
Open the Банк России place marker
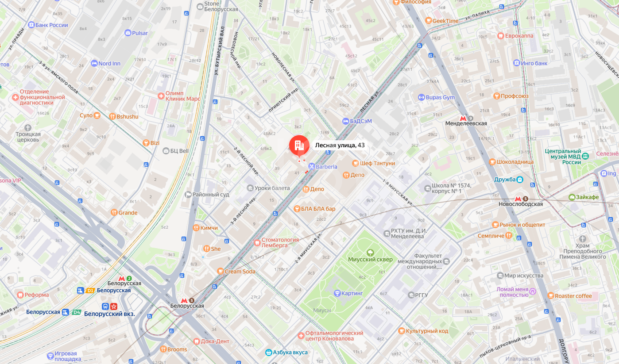[31, 25]
